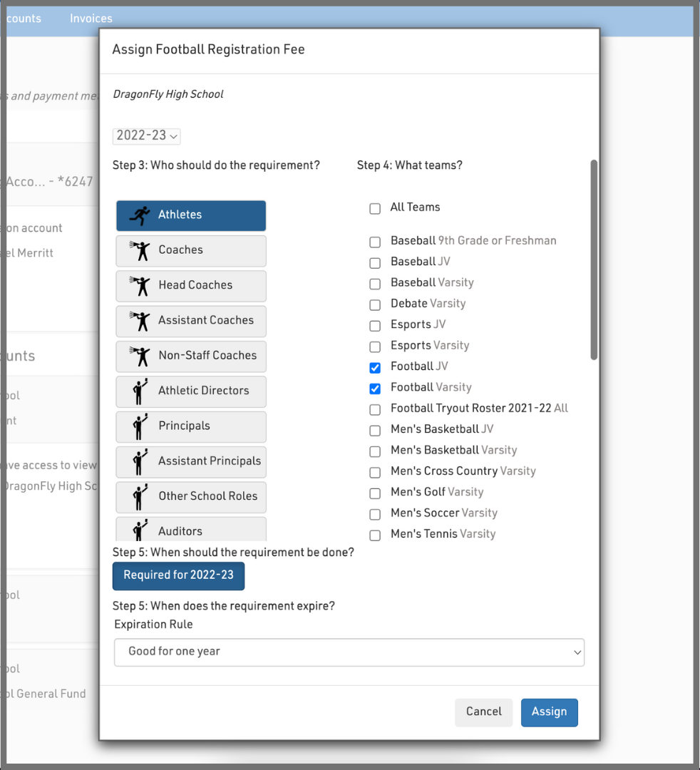
Task: Click the Head Coaches role icon
Action: pos(140,285)
